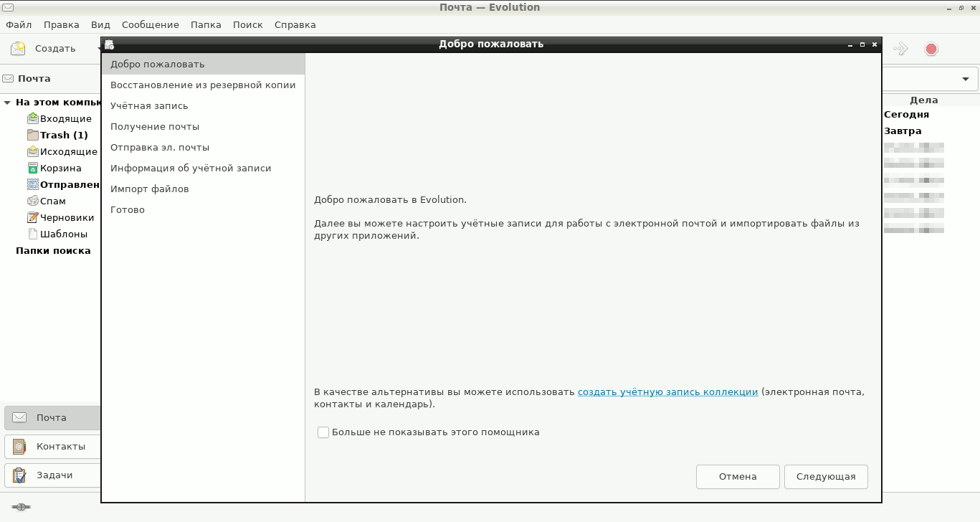Viewport: 980px width, 522px height.
Task: Click the Отмена button
Action: coord(738,477)
